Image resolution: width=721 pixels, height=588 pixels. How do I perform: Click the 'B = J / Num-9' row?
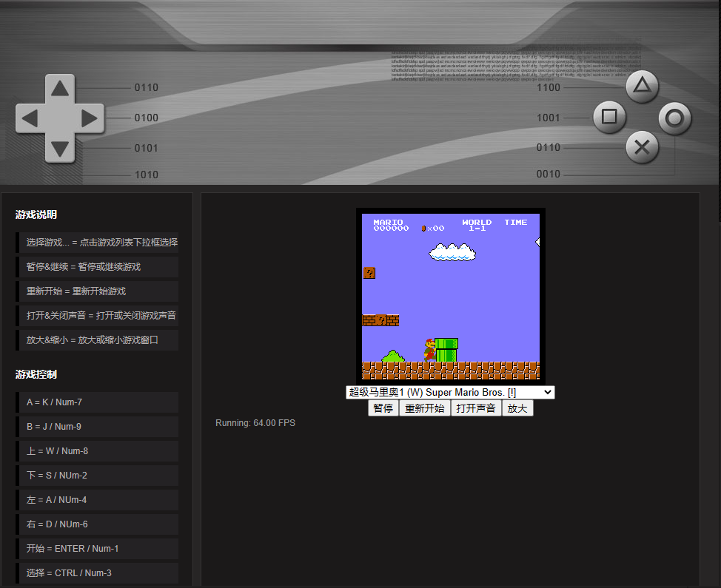pos(97,427)
